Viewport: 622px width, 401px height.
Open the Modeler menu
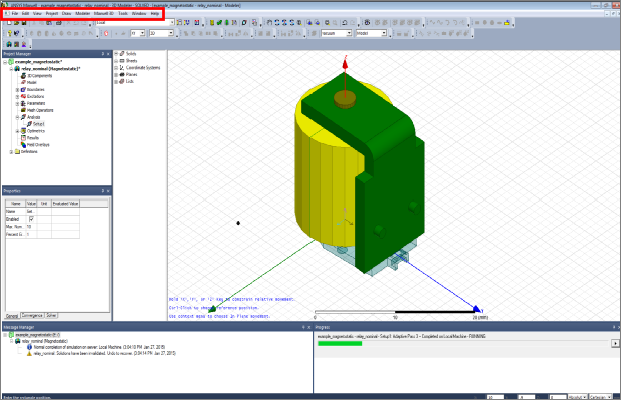tap(83, 13)
